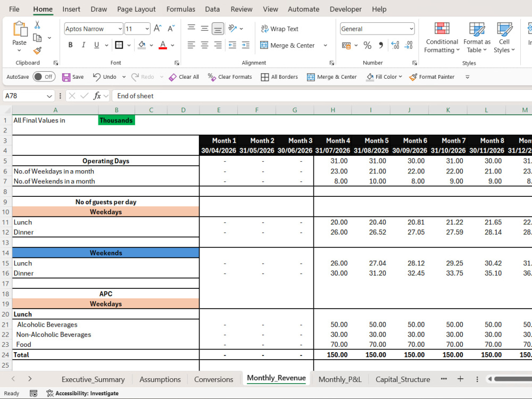The height and width of the screenshot is (399, 532).
Task: Click Clear All eraser button
Action: coord(184,77)
